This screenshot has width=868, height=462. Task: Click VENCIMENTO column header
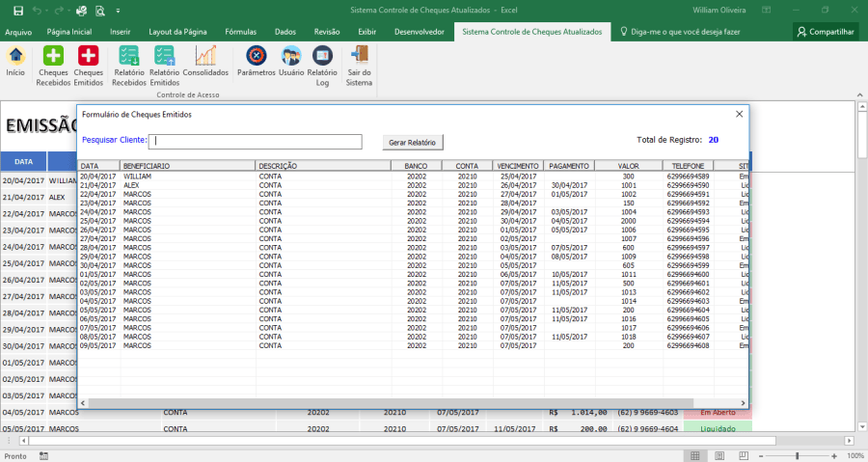click(x=518, y=166)
